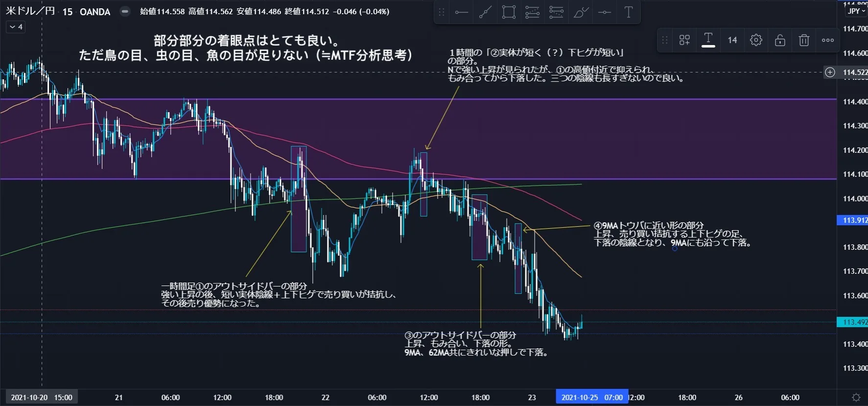Click the gray market status indicator

click(125, 11)
